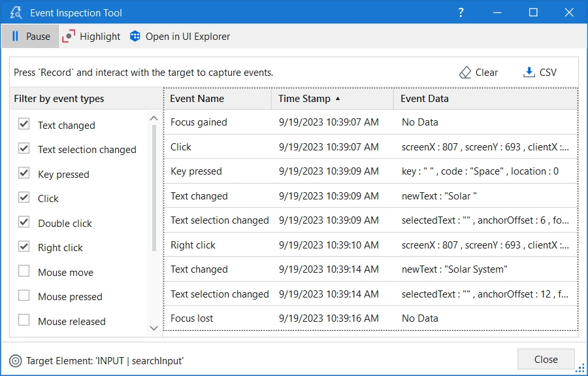Viewport: 588px width, 376px height.
Task: Enable the Mouse move event filter
Action: coord(24,271)
